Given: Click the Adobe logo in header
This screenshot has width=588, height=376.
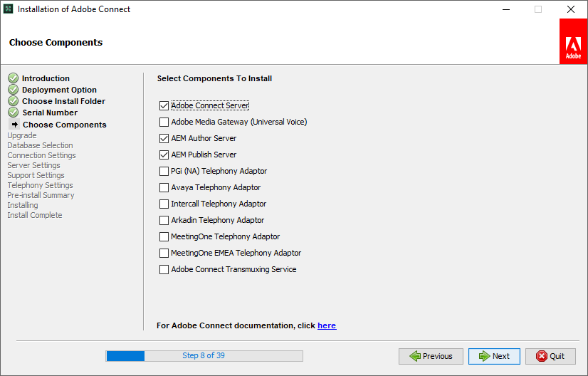Looking at the screenshot, I should [573, 41].
